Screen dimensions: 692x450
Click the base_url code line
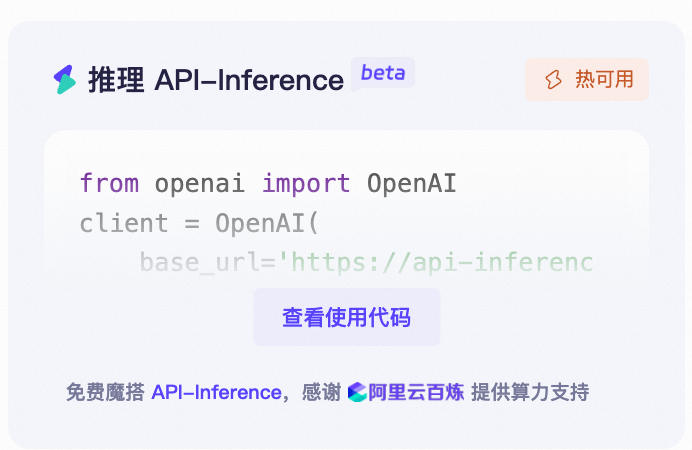click(x=366, y=262)
